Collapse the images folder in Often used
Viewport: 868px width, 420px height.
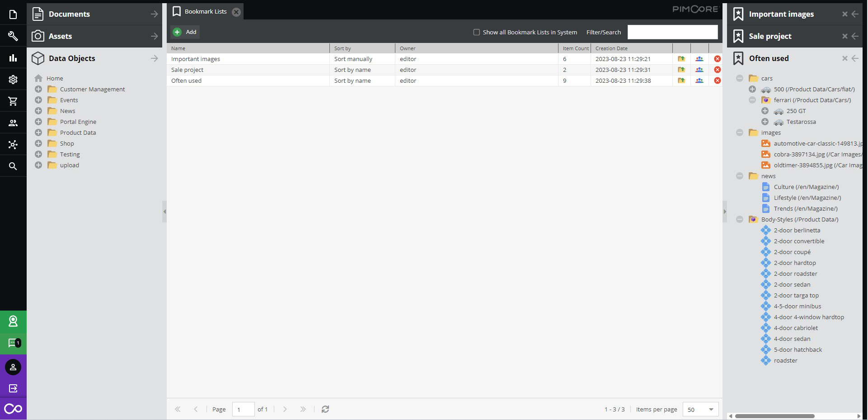click(740, 132)
